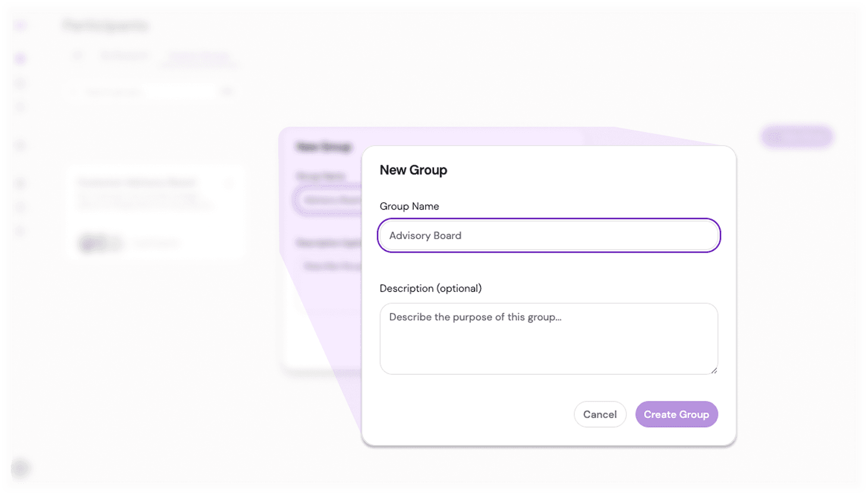Click the search field in the Participants panel
This screenshot has width=868, height=495.
click(x=149, y=91)
